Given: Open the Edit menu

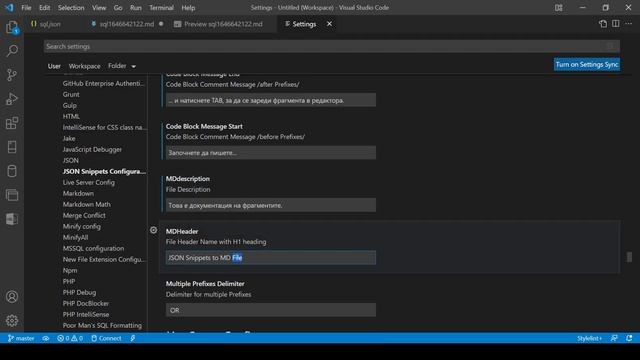Looking at the screenshot, I should pos(44,7).
